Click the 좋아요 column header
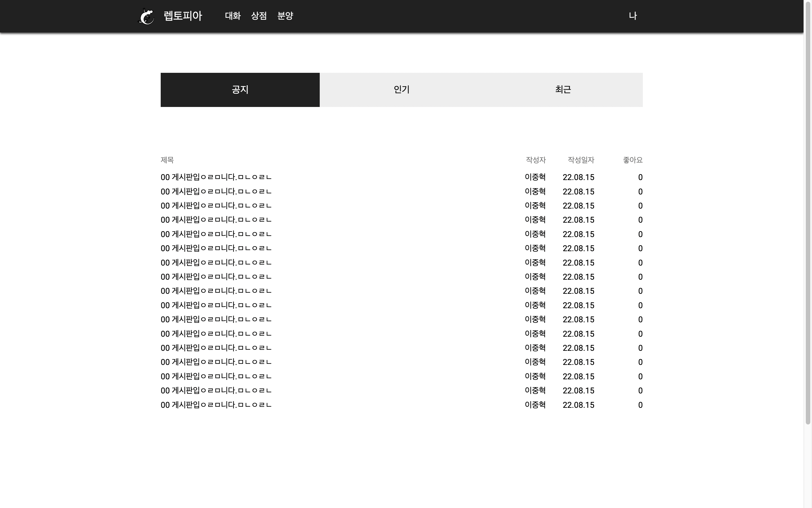 coord(632,160)
